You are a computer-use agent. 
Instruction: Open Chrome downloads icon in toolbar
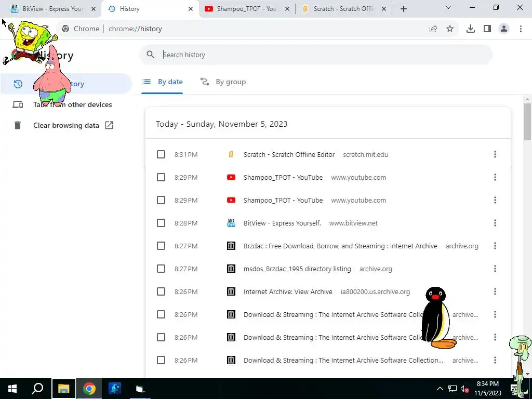[470, 29]
